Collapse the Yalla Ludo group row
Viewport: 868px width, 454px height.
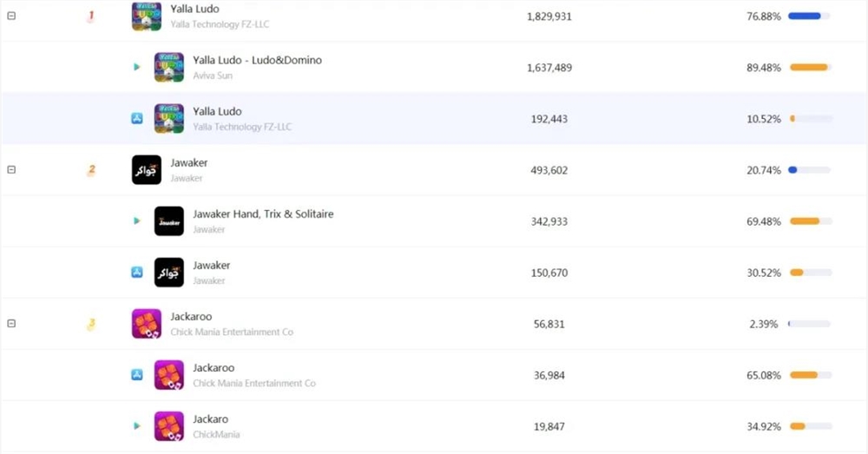tap(11, 16)
